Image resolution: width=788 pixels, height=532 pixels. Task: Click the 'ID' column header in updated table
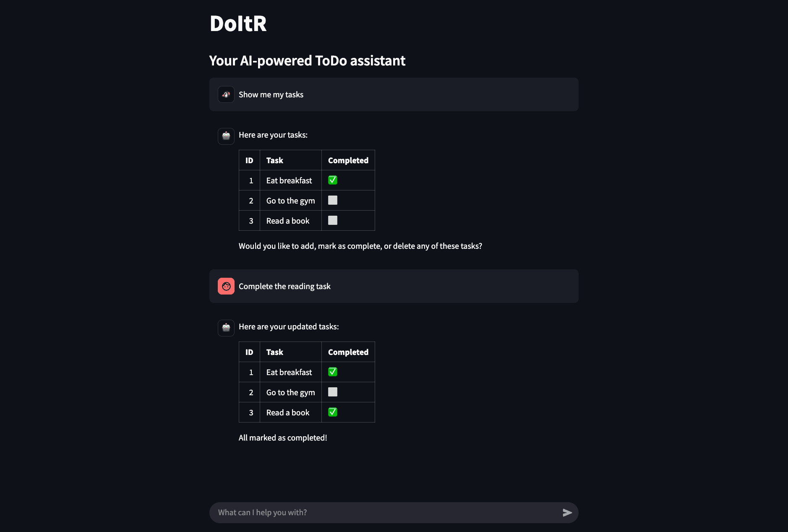249,352
